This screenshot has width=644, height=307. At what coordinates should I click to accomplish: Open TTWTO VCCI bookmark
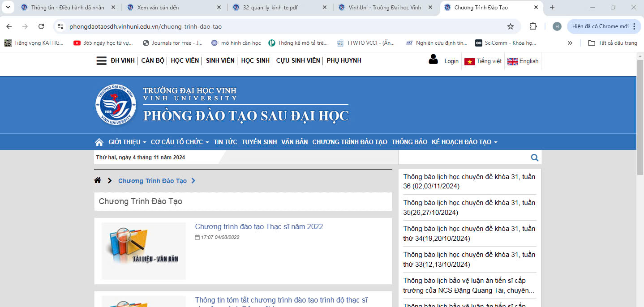366,43
